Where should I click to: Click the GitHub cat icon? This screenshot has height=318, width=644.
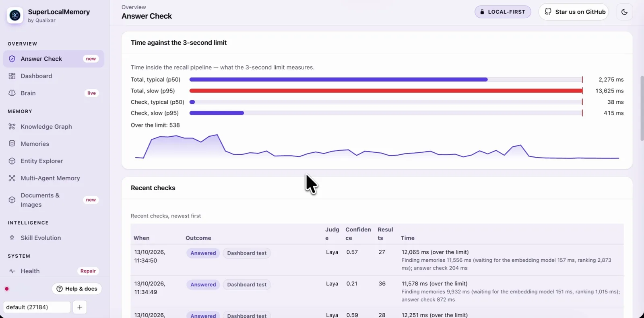coord(548,12)
